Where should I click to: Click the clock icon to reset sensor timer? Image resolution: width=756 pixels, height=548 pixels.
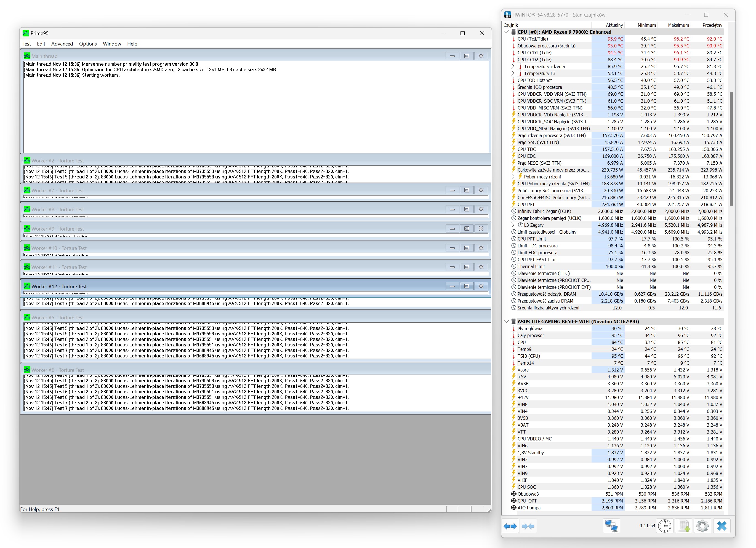[664, 526]
